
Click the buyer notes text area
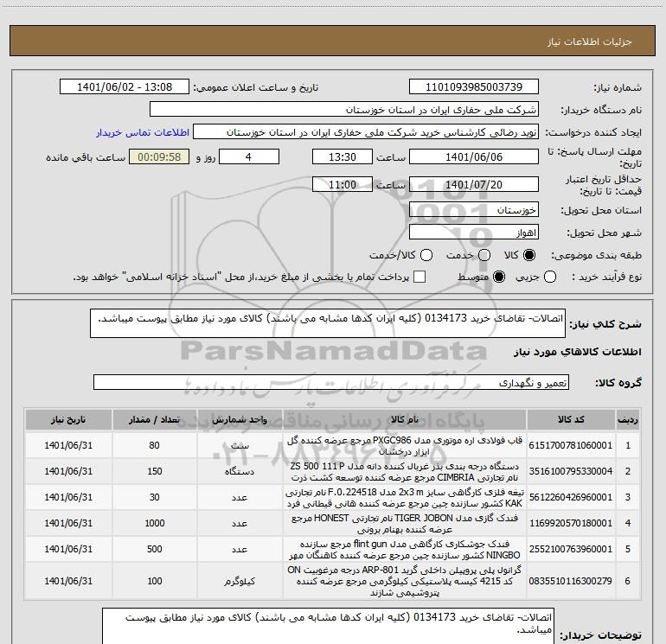[x=328, y=626]
